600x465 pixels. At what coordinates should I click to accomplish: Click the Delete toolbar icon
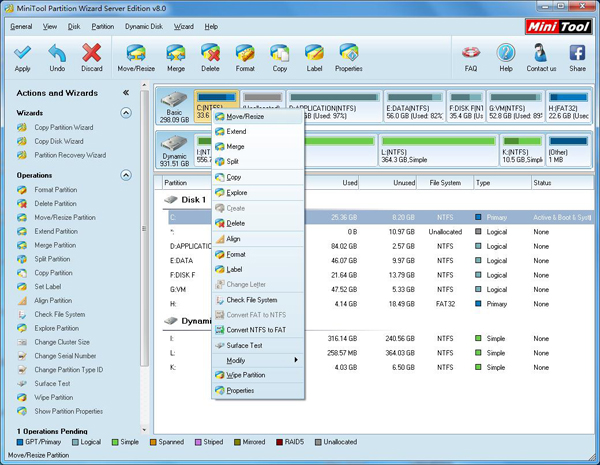coord(210,53)
